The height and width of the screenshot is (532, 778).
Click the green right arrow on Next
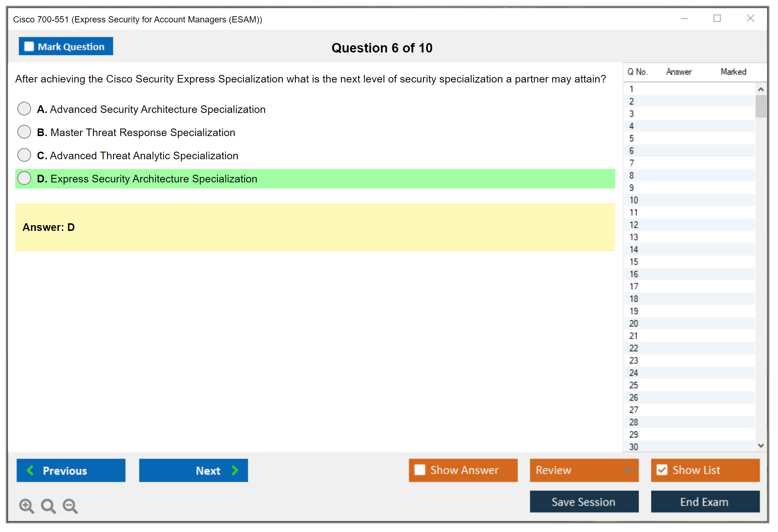[x=235, y=470]
